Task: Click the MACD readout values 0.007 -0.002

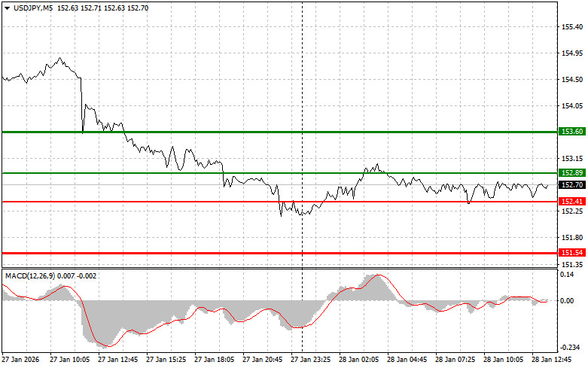Action: 77,276
